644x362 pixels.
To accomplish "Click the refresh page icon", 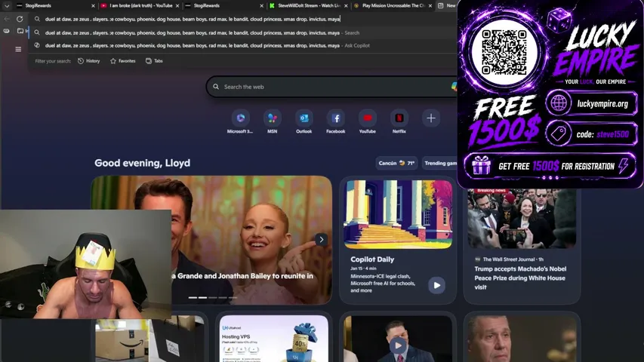I will click(x=20, y=19).
